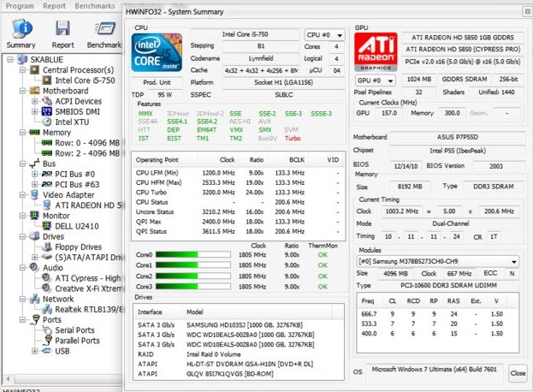Select the Intel Raid 0 Volume row

[x=238, y=354]
